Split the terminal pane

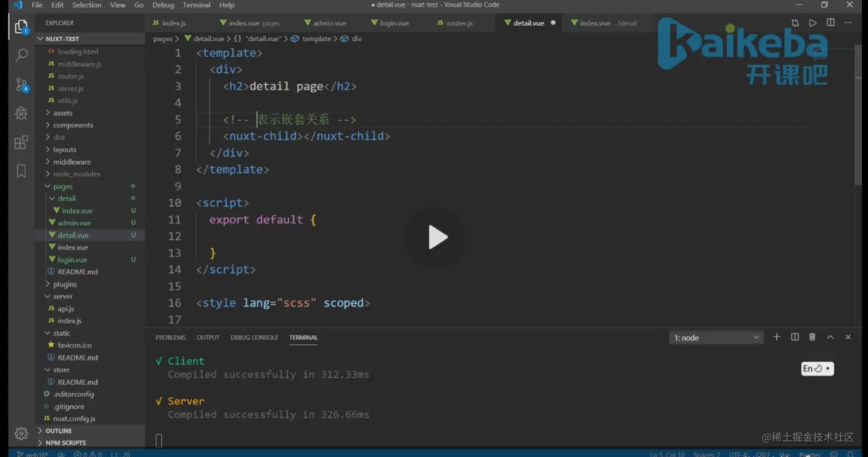tap(795, 337)
